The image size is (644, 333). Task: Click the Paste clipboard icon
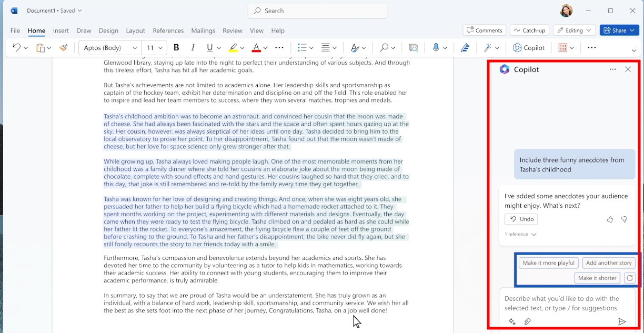40,48
